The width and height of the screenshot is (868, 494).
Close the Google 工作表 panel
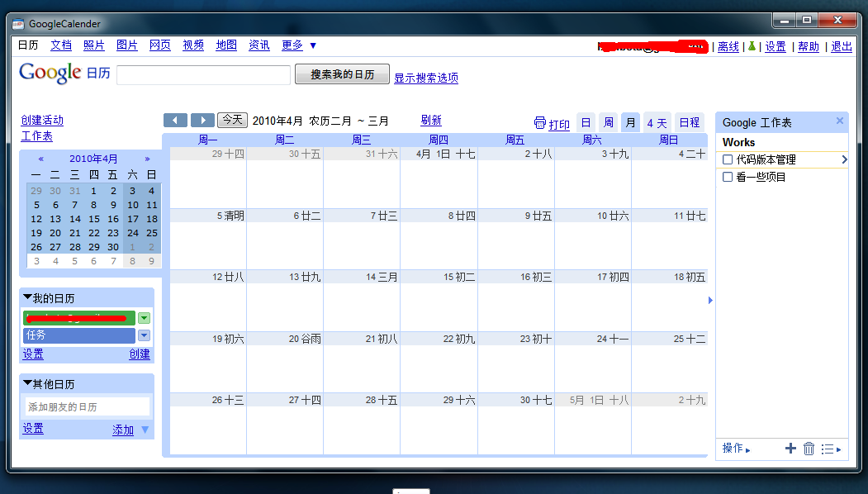coord(840,121)
